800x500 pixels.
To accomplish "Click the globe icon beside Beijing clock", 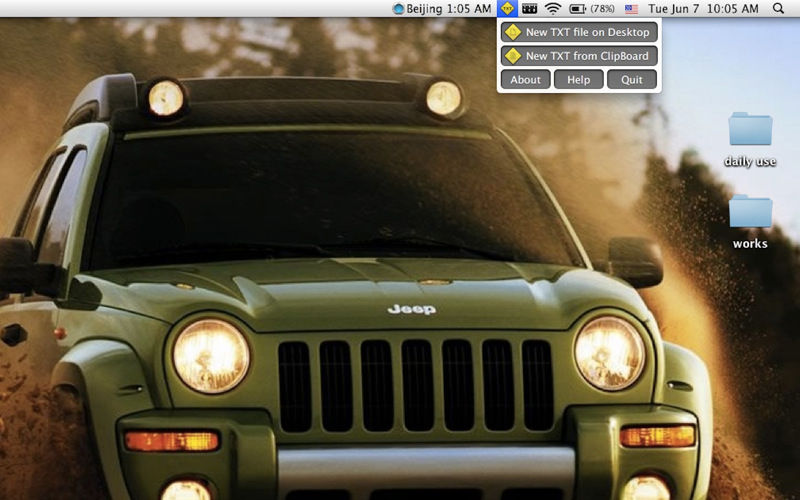I will point(399,9).
